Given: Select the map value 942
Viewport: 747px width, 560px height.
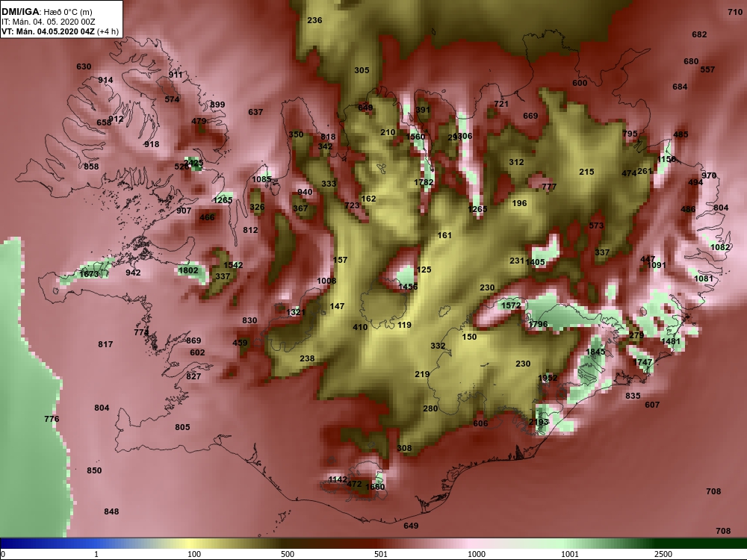Looking at the screenshot, I should pos(133,272).
